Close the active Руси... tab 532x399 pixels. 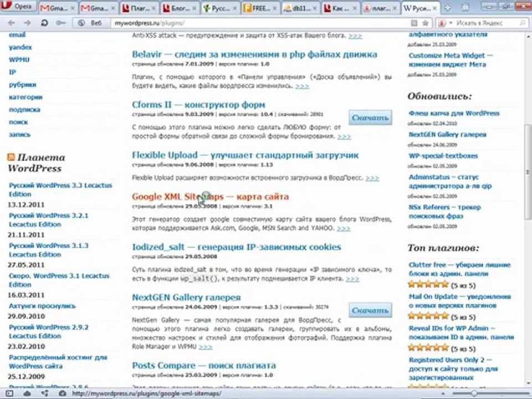436,8
